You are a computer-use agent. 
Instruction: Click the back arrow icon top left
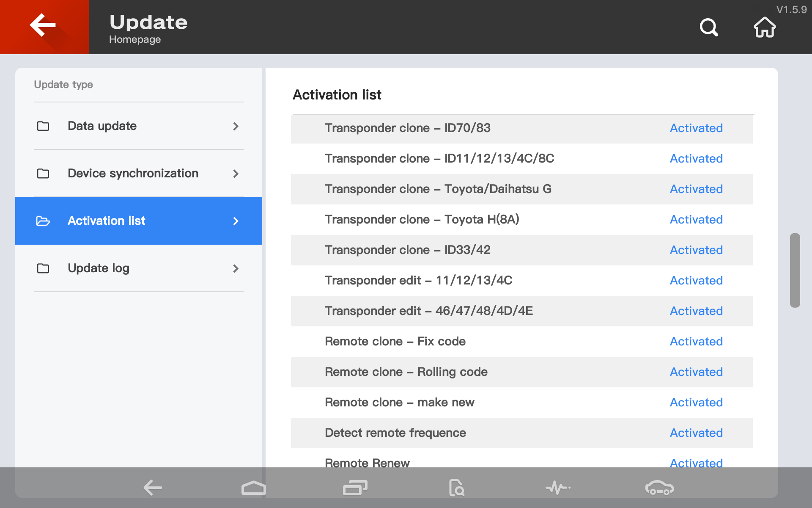(x=44, y=27)
